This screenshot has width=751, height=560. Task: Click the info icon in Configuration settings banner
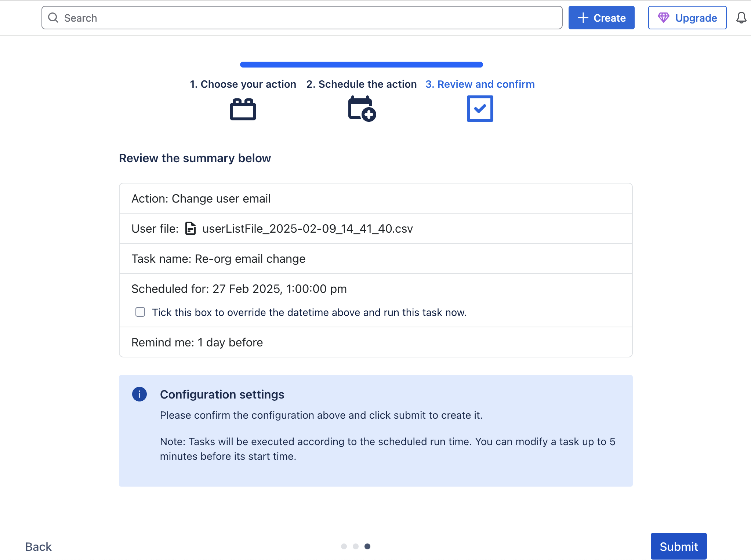tap(139, 394)
